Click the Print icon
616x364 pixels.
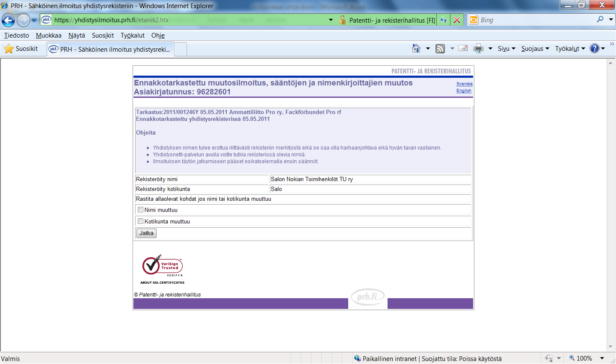tap(478, 49)
